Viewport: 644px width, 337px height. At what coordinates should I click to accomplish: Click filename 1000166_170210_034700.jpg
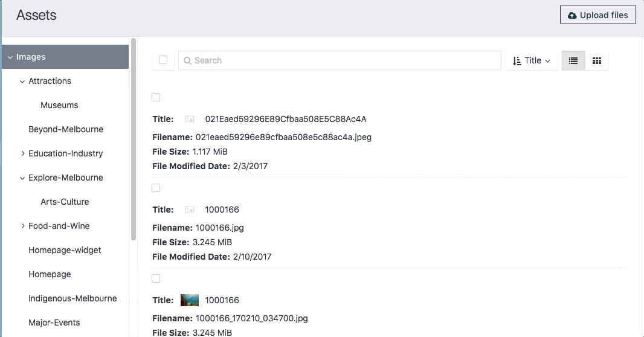pyautogui.click(x=252, y=318)
